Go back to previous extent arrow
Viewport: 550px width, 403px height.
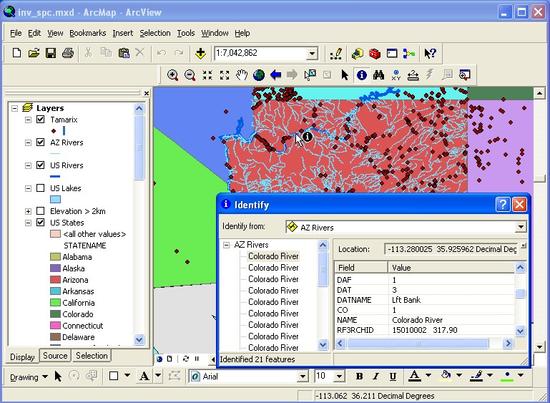pos(276,75)
